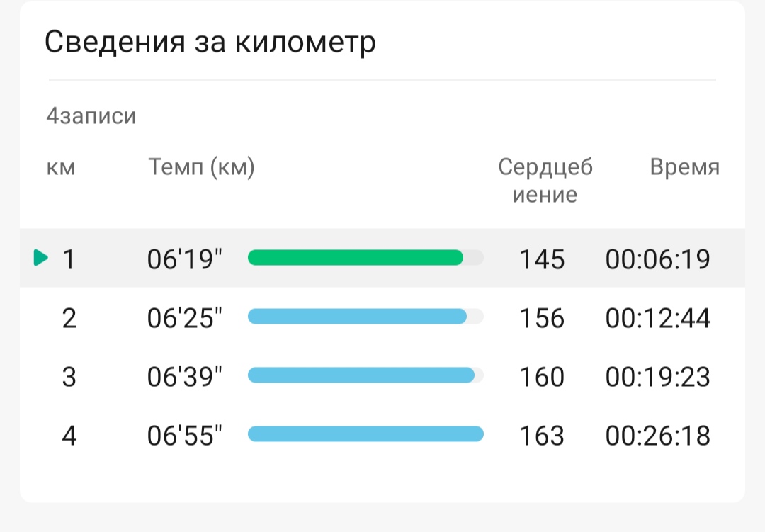Click elapsed time 00:12:44
Viewport: 765px width, 532px height.
(657, 318)
